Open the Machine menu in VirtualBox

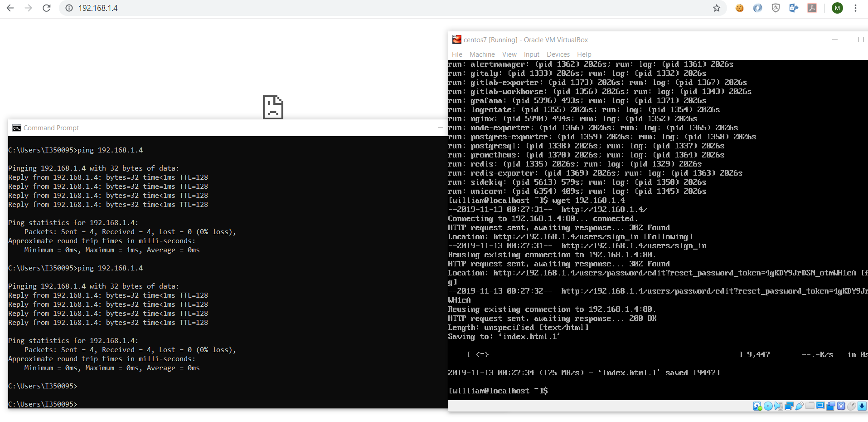coord(482,54)
